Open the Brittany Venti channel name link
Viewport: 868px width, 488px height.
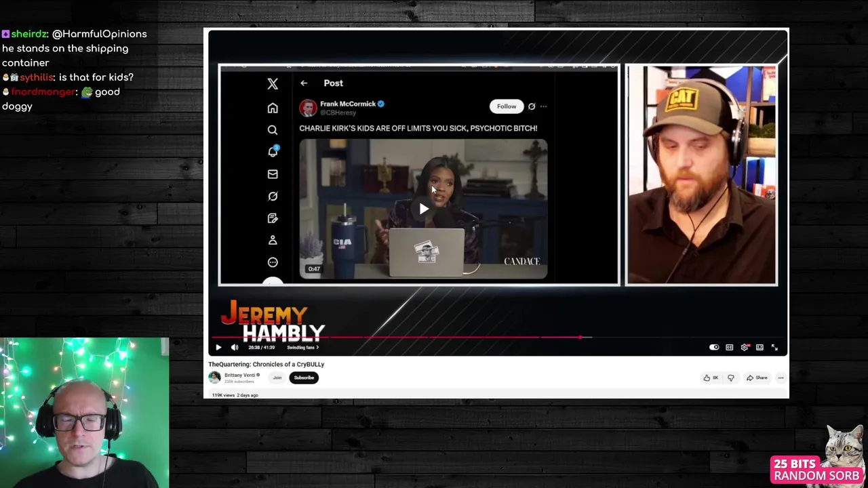click(x=240, y=375)
